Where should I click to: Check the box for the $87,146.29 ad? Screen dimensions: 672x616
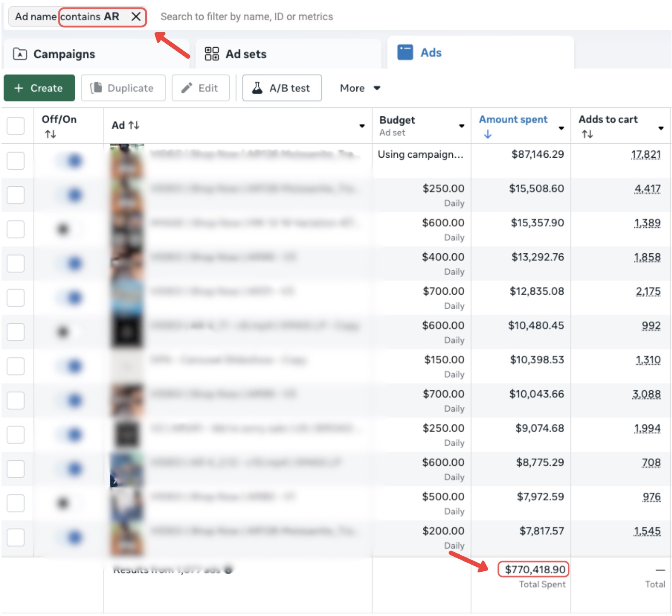16,161
